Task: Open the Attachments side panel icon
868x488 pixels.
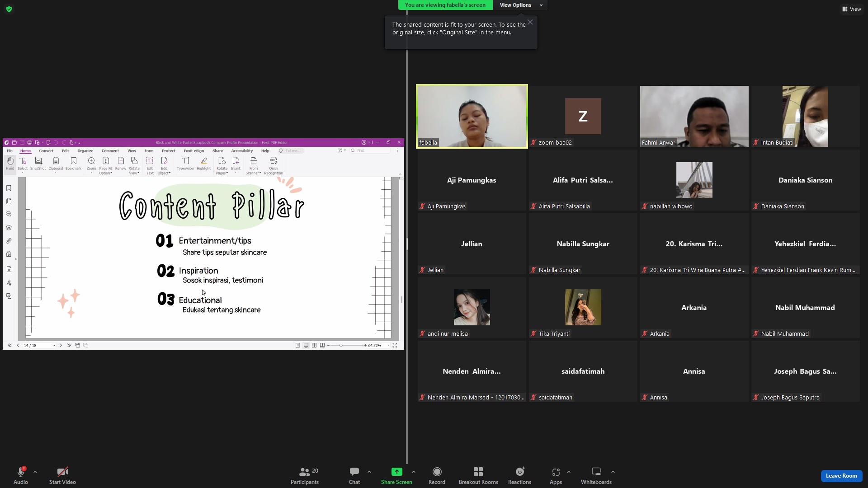Action: 9,241
